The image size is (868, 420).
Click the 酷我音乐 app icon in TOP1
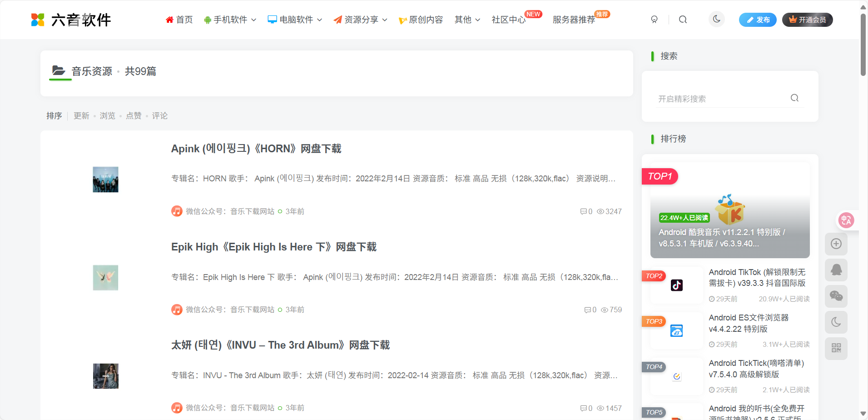tap(730, 209)
